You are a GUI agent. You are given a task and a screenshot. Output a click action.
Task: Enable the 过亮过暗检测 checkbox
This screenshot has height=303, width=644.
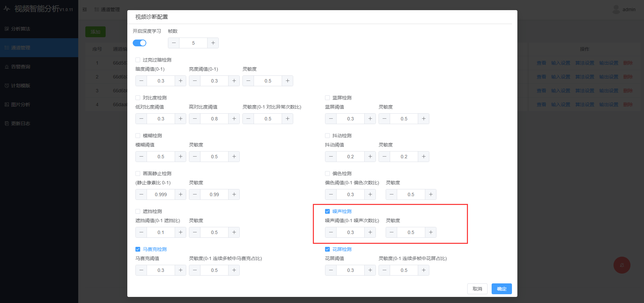click(x=138, y=60)
